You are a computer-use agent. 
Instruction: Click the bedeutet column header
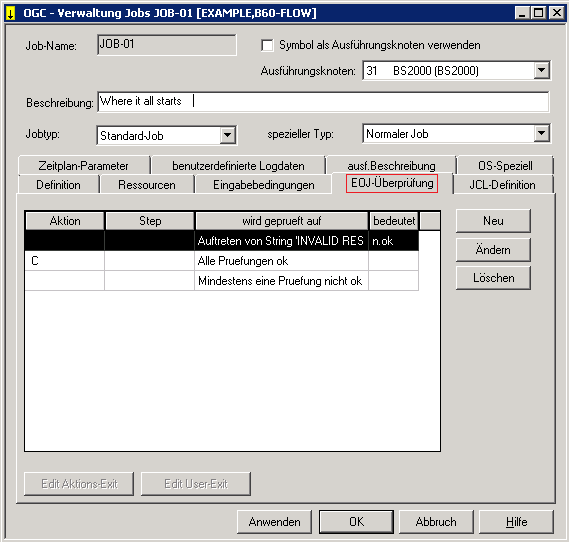[x=394, y=221]
